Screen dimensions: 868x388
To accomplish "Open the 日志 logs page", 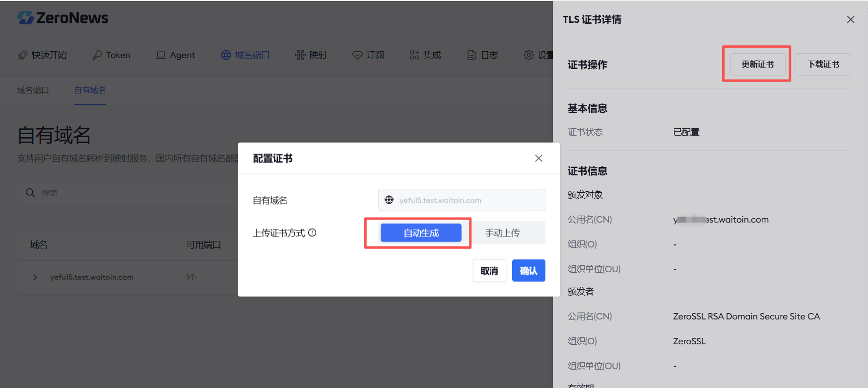I will pyautogui.click(x=483, y=55).
